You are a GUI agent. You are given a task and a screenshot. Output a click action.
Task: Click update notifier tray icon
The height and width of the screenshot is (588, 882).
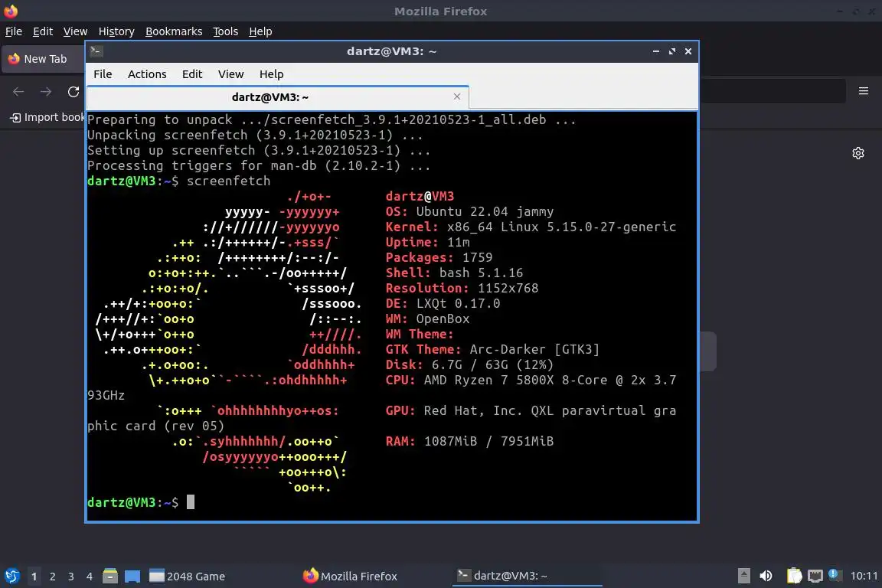[x=835, y=575]
